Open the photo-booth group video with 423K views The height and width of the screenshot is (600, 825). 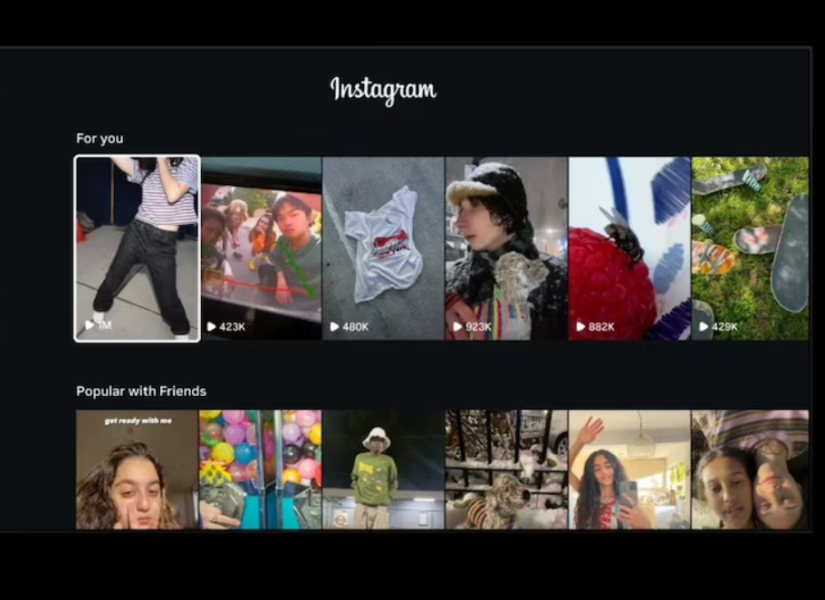[x=260, y=248]
